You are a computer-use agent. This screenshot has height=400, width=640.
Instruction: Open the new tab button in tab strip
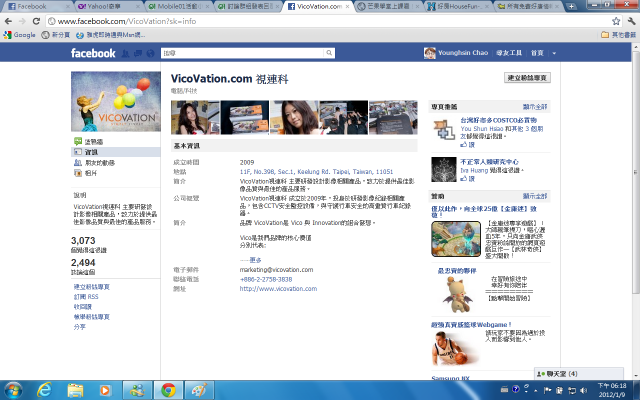(571, 7)
